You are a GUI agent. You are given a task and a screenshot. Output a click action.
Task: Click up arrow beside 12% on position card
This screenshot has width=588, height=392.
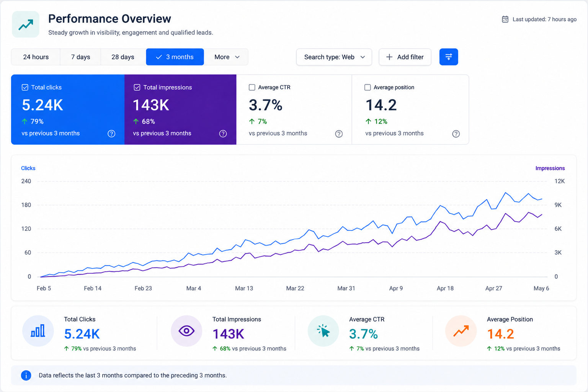pos(368,121)
